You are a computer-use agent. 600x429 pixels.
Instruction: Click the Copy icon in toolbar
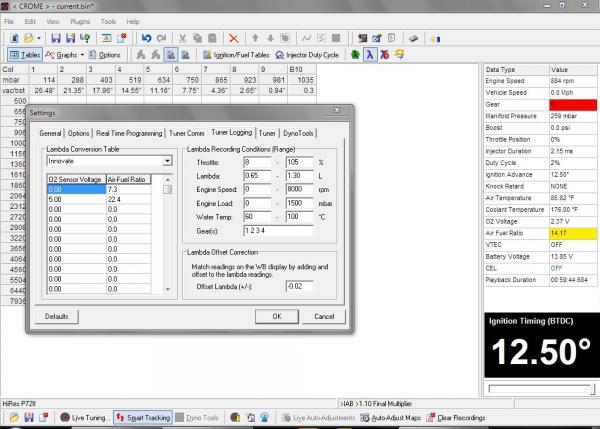coord(197,38)
